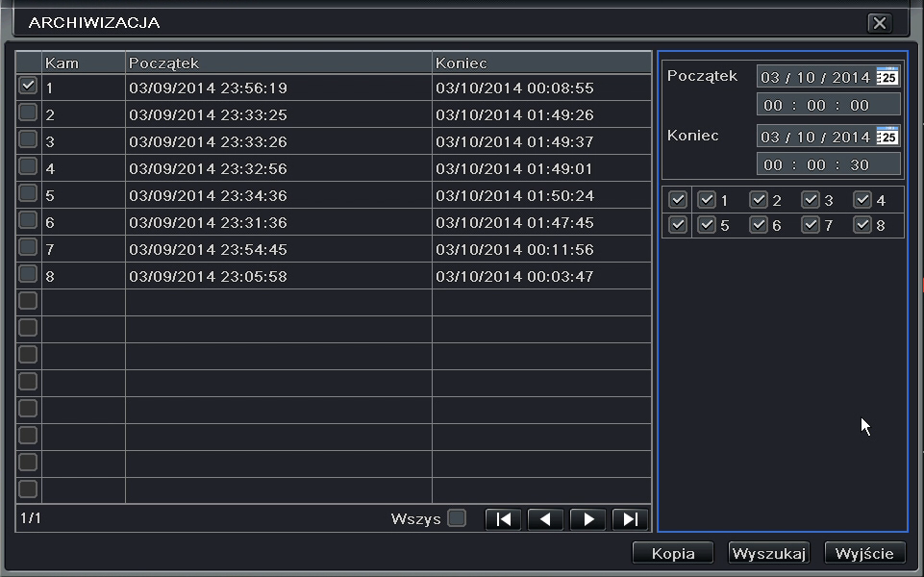This screenshot has height=577, width=924.
Task: Toggle channel 7 filter checkbox
Action: tap(811, 225)
